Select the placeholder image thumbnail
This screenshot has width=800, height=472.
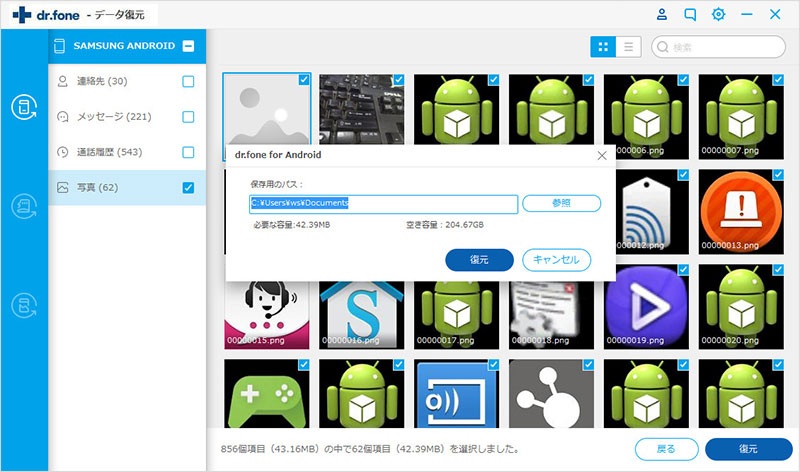[x=267, y=109]
